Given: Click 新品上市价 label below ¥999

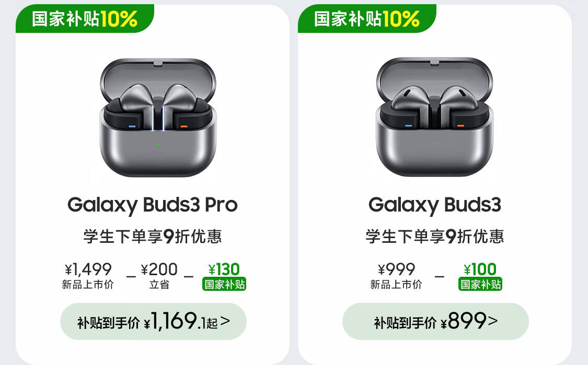Looking at the screenshot, I should coord(396,285).
